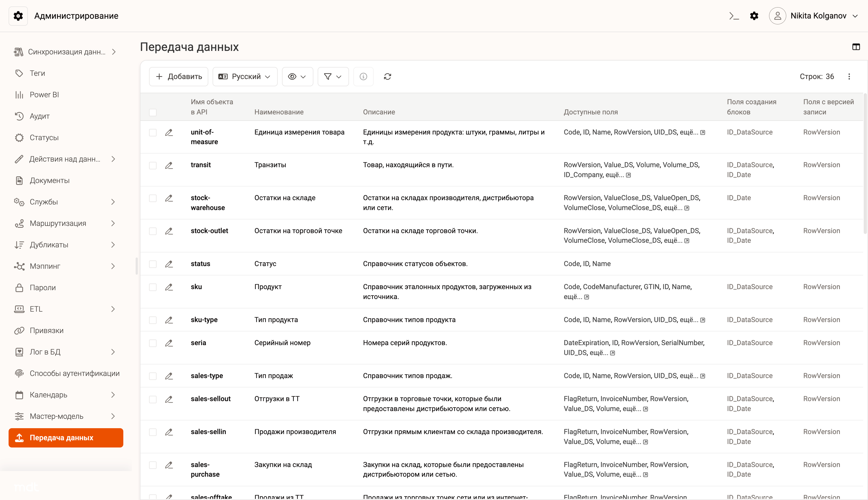Click the settings gear in the header
Viewport: 868px width, 500px height.
754,16
